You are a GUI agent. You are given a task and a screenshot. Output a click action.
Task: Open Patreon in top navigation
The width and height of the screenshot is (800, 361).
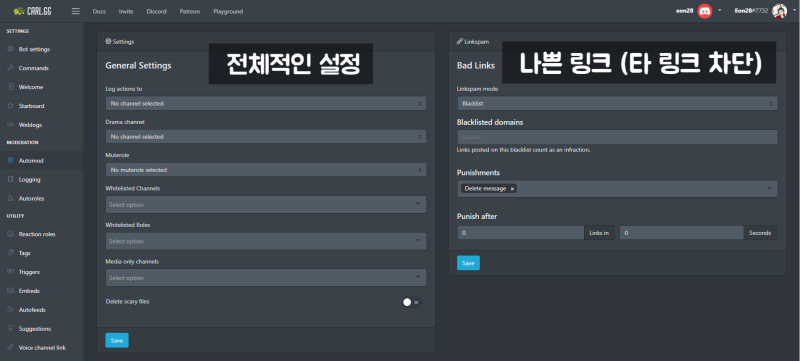click(x=190, y=11)
